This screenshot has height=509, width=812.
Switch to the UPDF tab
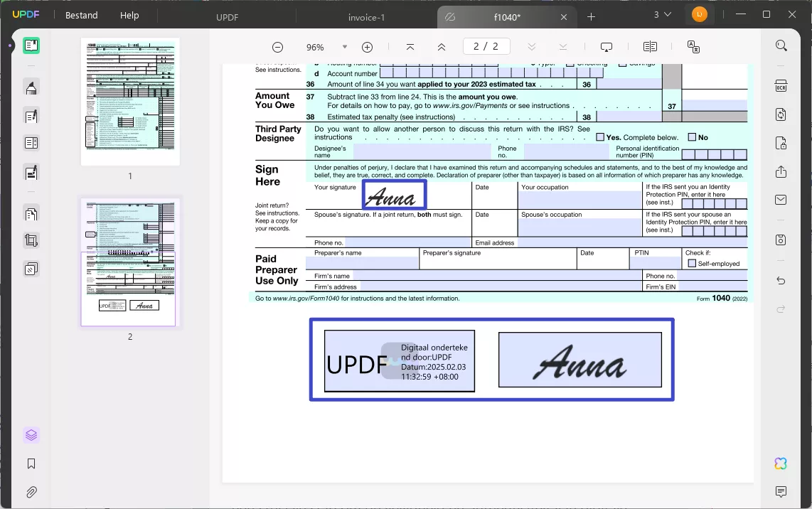[227, 17]
